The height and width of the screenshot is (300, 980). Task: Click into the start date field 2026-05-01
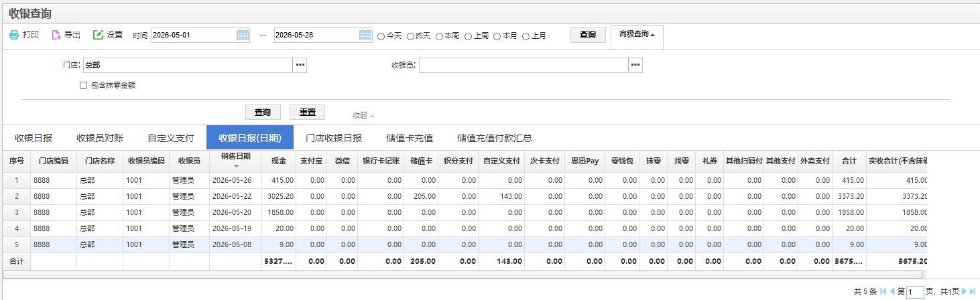[194, 35]
